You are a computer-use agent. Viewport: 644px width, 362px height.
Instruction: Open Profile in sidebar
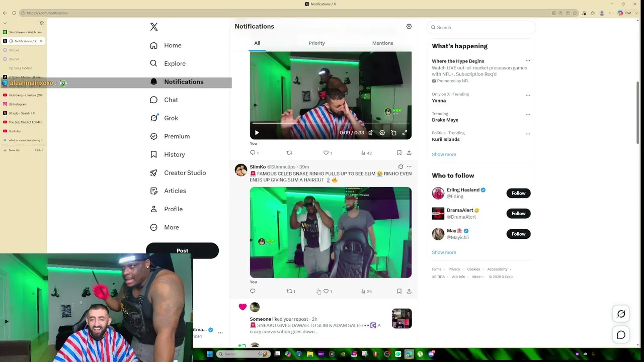(x=167, y=209)
